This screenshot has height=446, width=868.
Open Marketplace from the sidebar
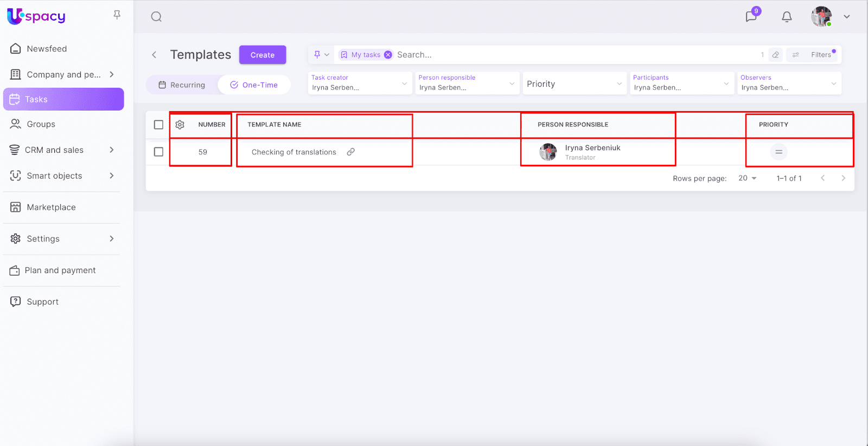(x=51, y=207)
